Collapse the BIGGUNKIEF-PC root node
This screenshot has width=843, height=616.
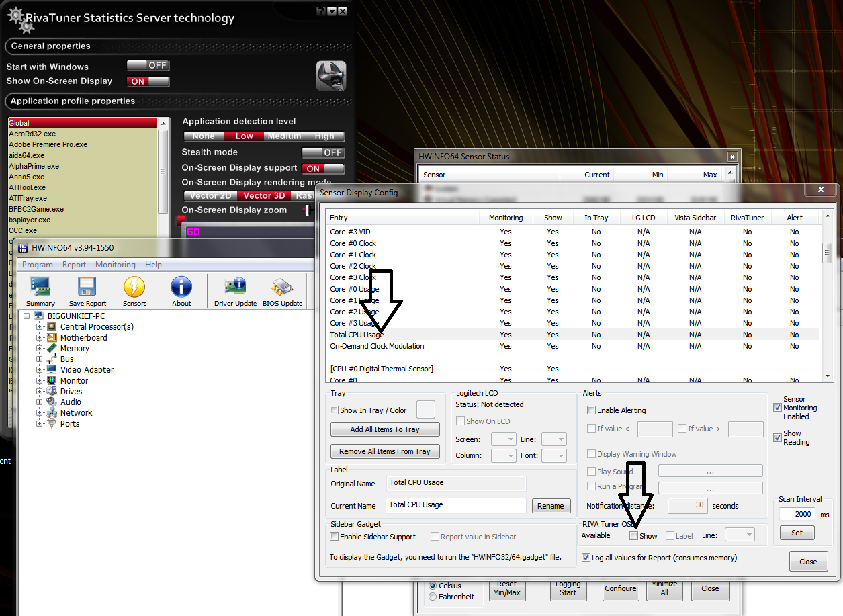[x=27, y=316]
